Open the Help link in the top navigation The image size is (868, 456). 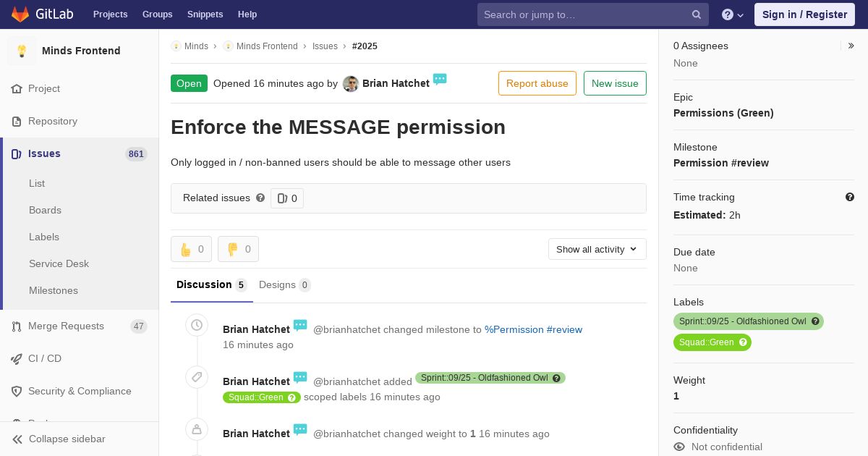click(x=247, y=14)
